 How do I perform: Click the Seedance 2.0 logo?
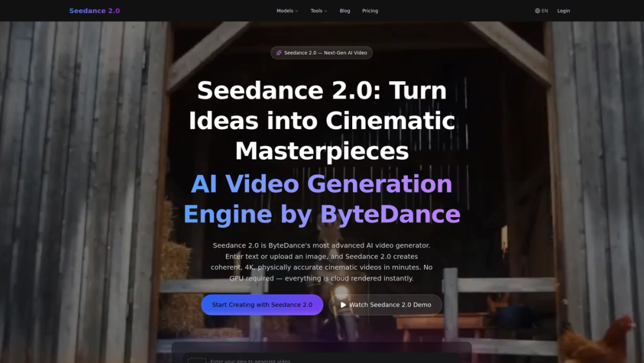tap(95, 11)
